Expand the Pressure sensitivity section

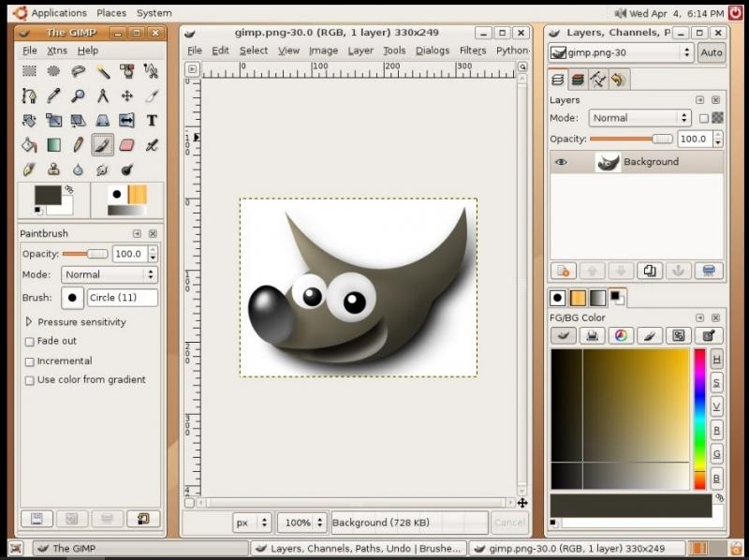click(29, 322)
